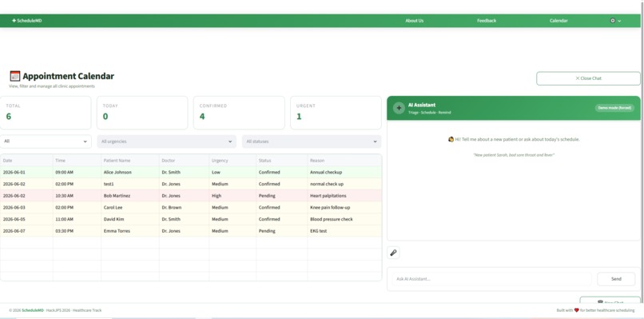Click the Blood pressure check reason cell
The image size is (644, 319).
[344, 219]
